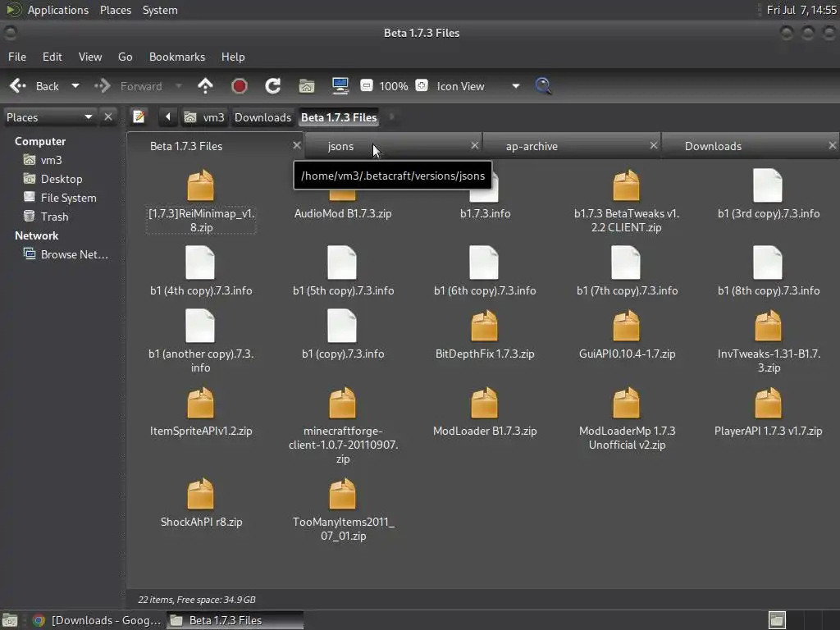Viewport: 840px width, 630px height.
Task: Open the Icon View mode dropdown
Action: (x=477, y=86)
